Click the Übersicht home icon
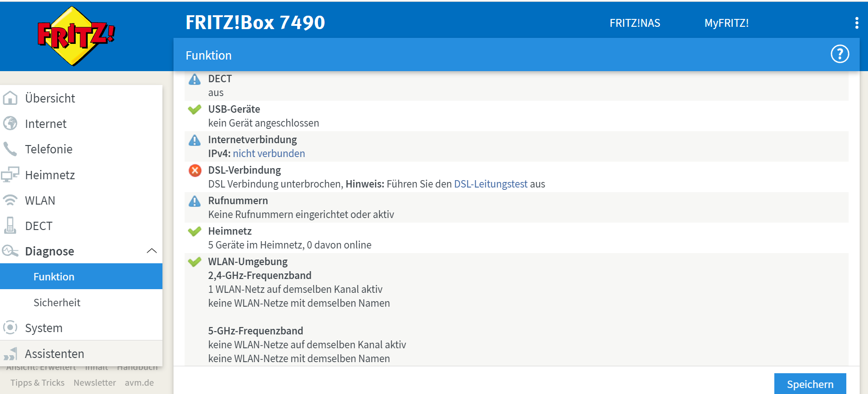 point(10,98)
